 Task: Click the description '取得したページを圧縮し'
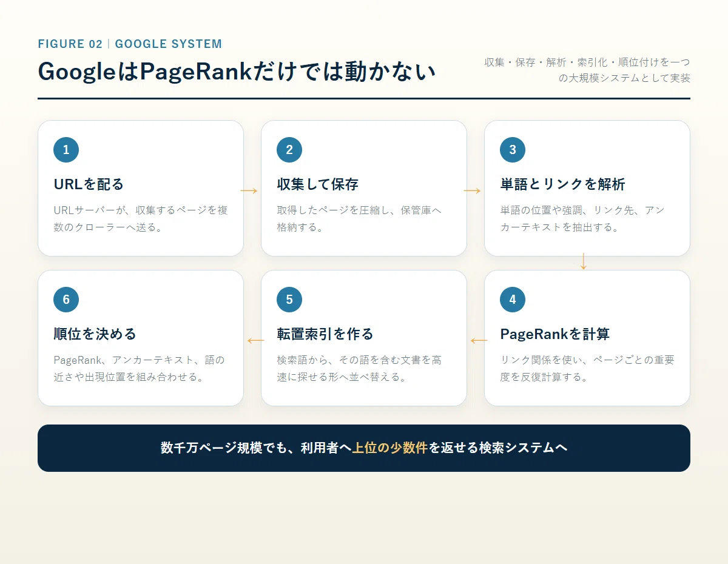click(359, 219)
